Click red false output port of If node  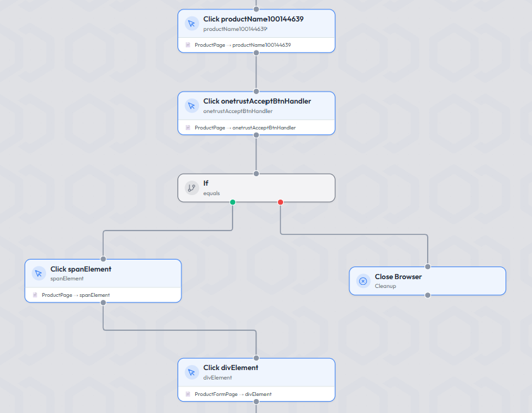click(x=281, y=202)
